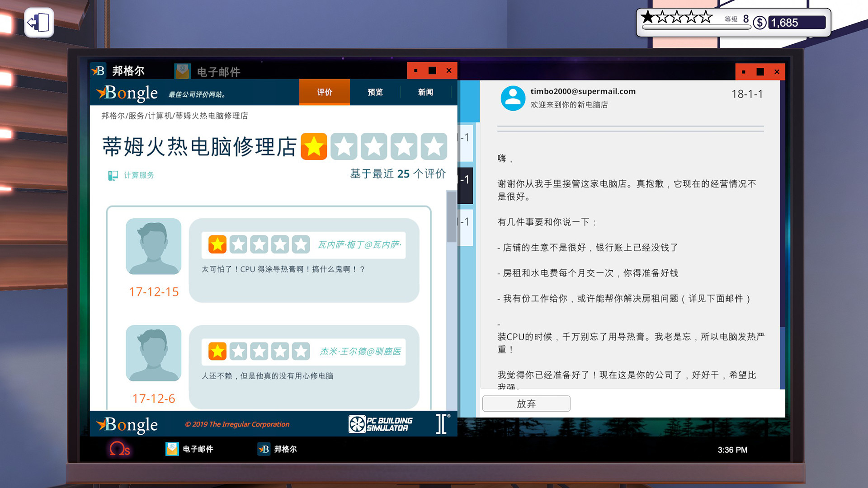Open 电子邮件 from the taskbar
This screenshot has height=488, width=868.
tap(190, 449)
